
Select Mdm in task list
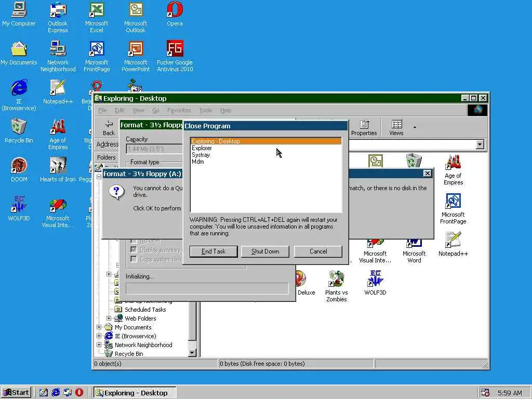pyautogui.click(x=266, y=162)
